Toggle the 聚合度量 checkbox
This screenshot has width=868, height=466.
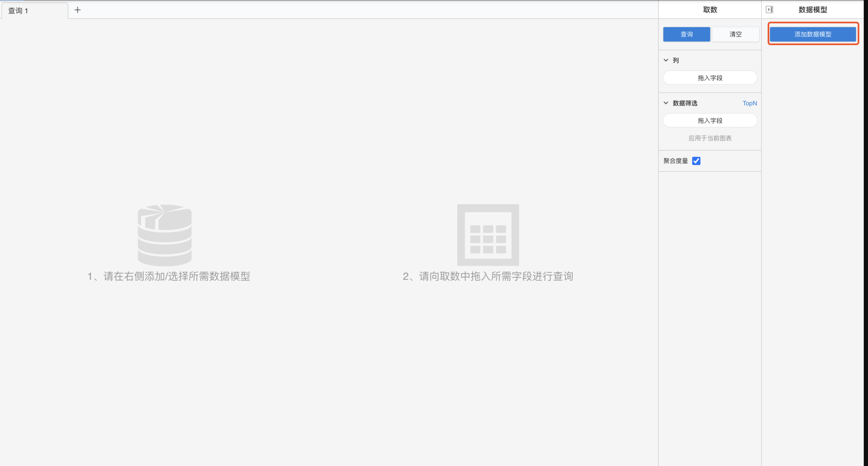[x=696, y=161]
